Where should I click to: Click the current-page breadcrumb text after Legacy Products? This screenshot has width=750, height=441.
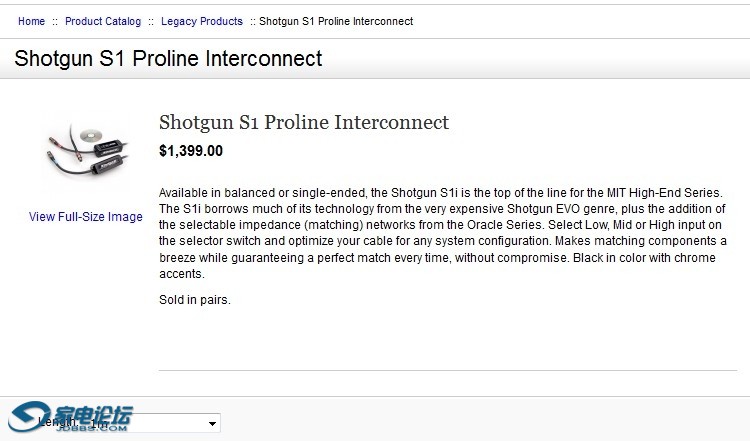336,21
